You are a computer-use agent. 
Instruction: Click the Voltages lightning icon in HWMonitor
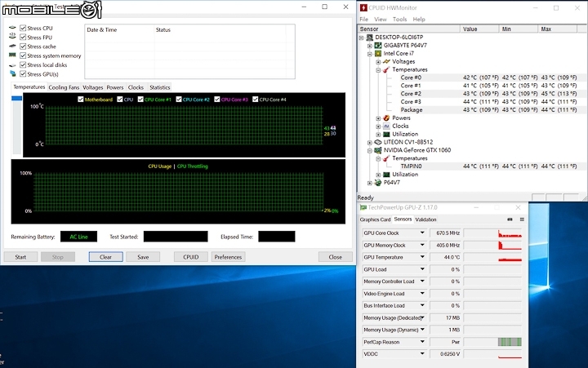[386, 61]
